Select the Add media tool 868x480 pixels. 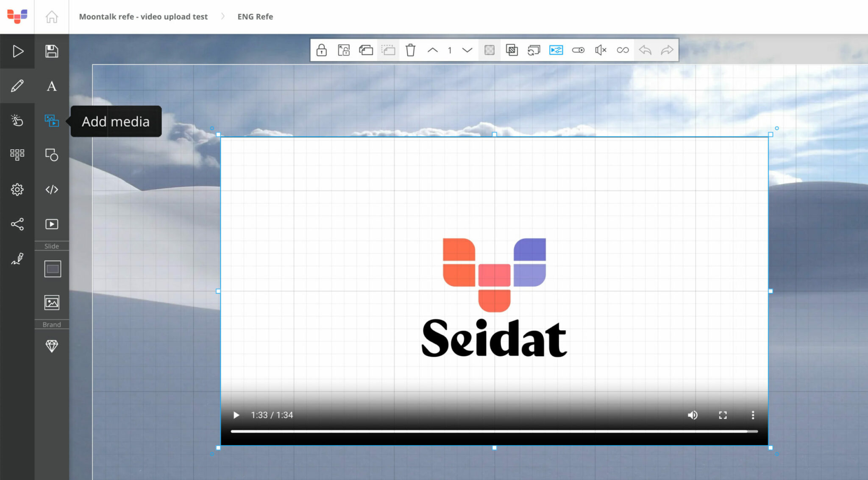51,121
